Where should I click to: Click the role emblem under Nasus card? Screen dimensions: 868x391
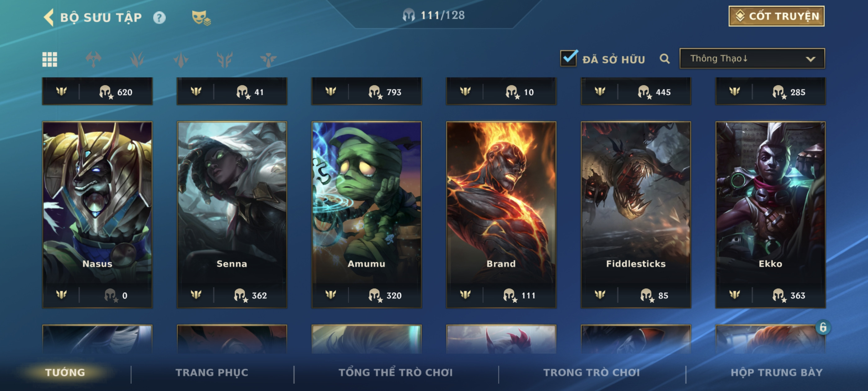click(61, 294)
